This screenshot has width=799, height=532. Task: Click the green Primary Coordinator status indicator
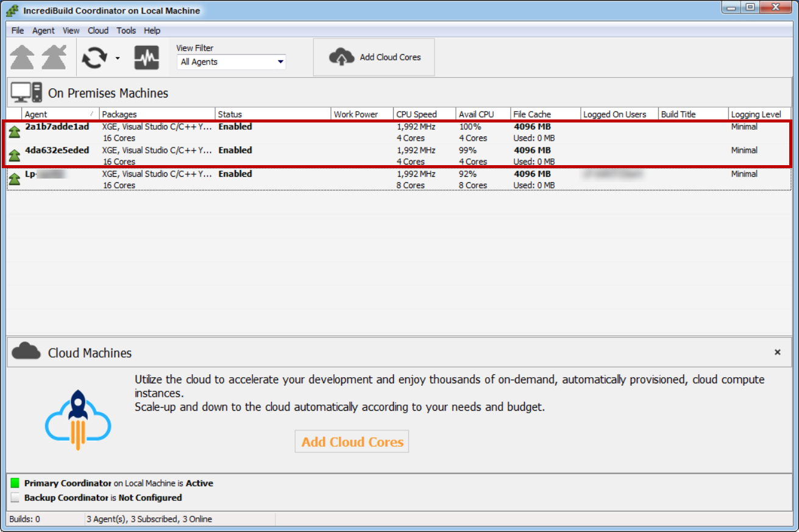(15, 483)
